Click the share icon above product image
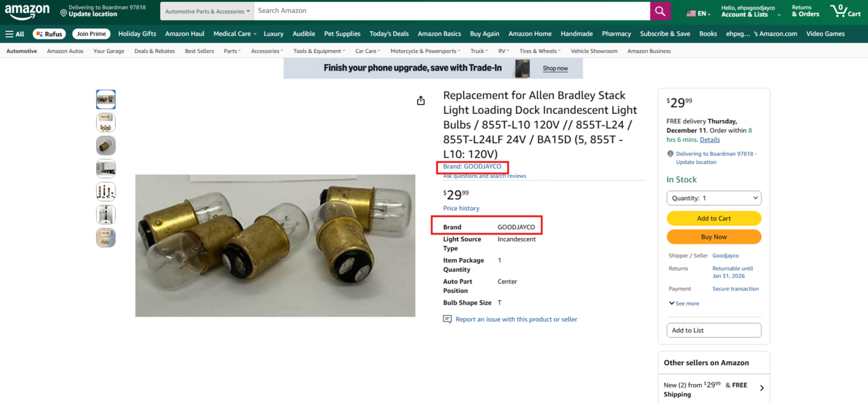The width and height of the screenshot is (868, 403). coord(420,100)
